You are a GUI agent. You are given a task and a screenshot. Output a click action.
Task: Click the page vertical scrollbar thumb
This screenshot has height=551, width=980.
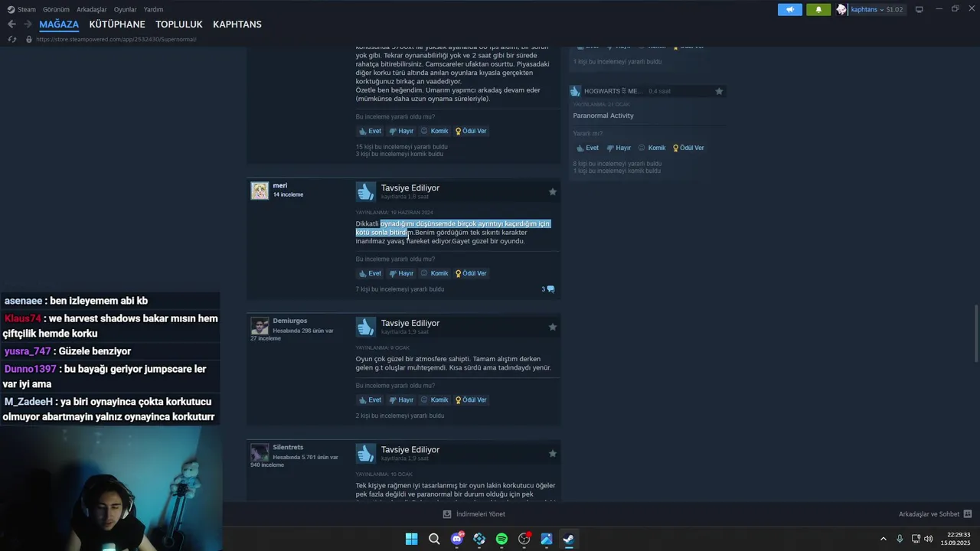pos(976,334)
